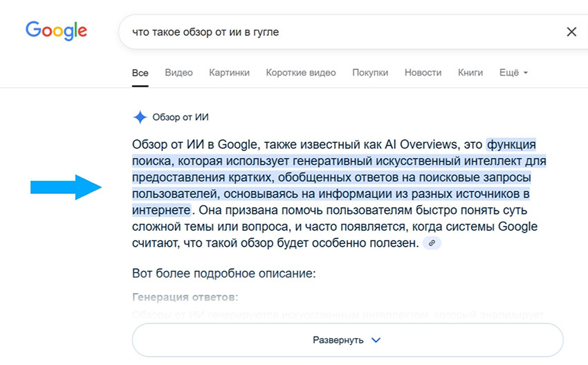Screen dimensions: 588x365
Task: Open the source link chip icon
Action: pos(432,243)
